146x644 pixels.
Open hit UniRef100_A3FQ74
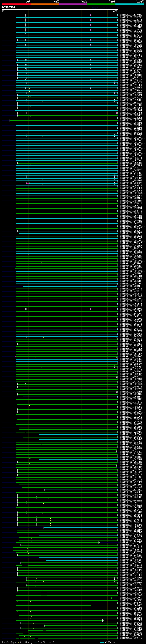click(x=131, y=552)
